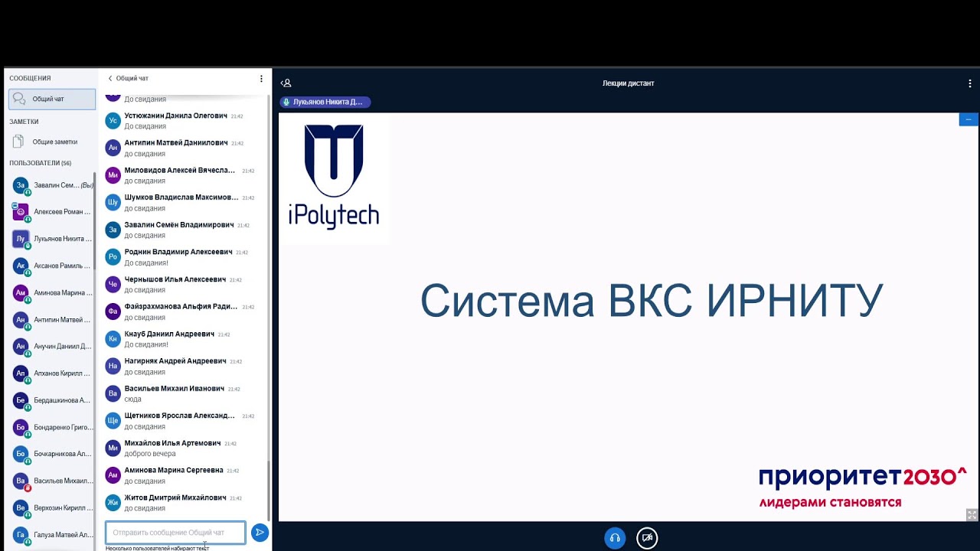This screenshot has height=551, width=980.
Task: Click the Шу avatar of Шумков's chat message
Action: (x=113, y=203)
